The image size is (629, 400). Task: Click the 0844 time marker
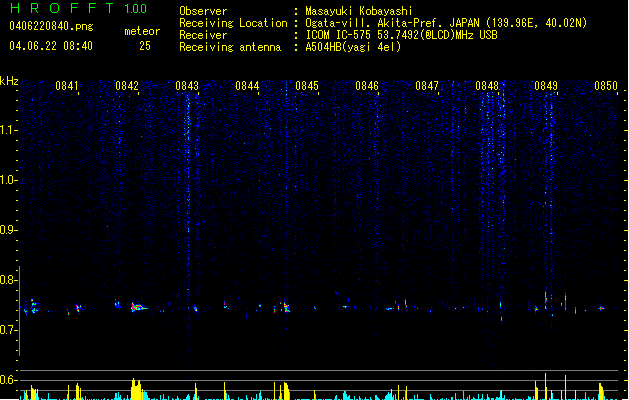point(247,86)
